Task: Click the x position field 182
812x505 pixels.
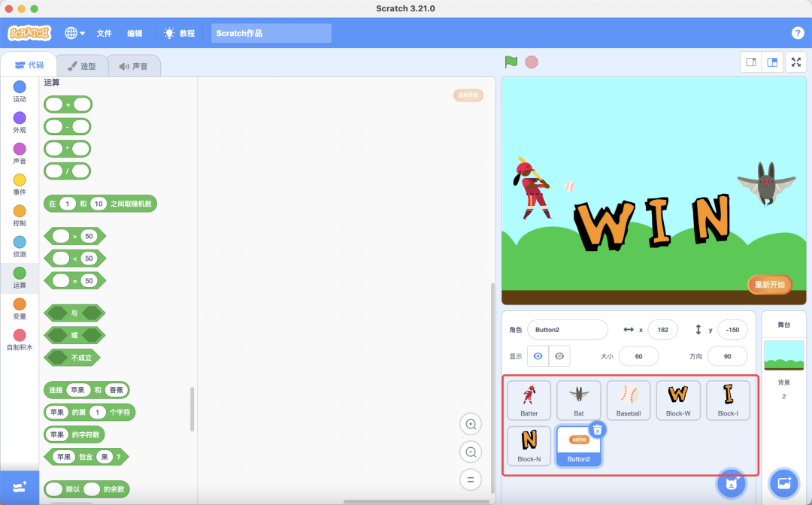Action: click(x=663, y=330)
